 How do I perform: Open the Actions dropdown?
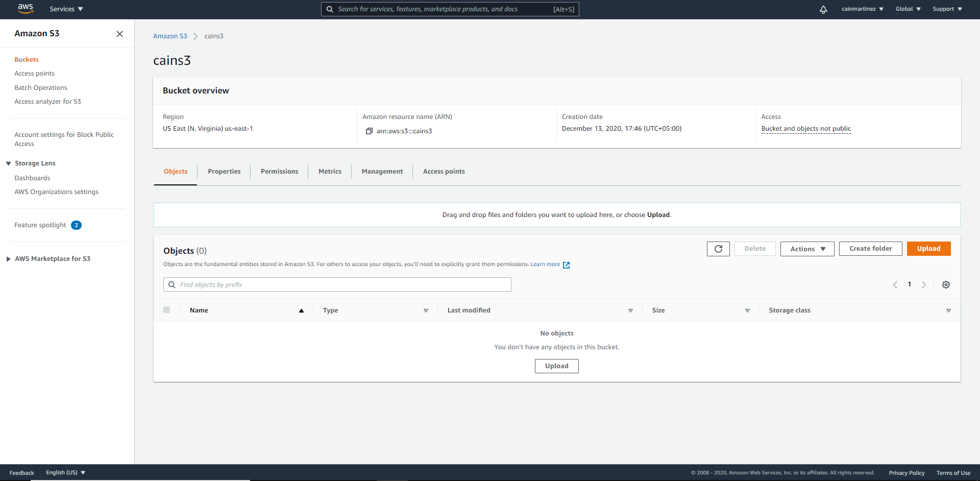tap(806, 249)
